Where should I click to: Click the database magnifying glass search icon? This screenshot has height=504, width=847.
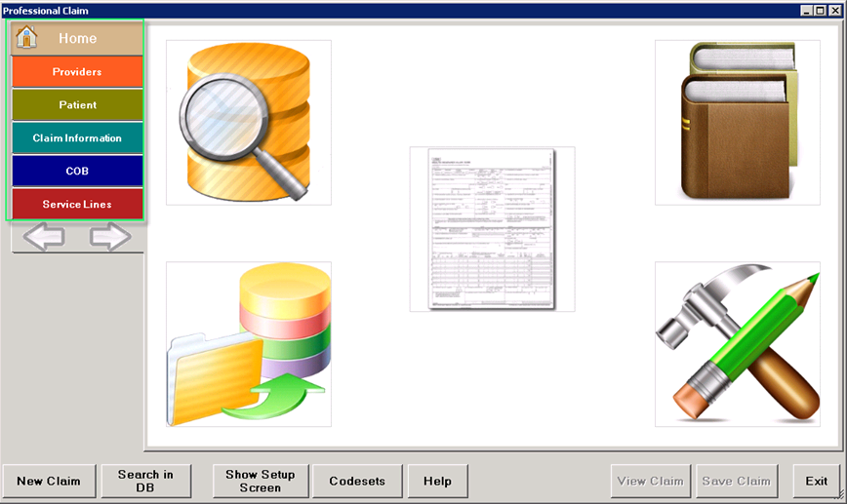click(248, 122)
